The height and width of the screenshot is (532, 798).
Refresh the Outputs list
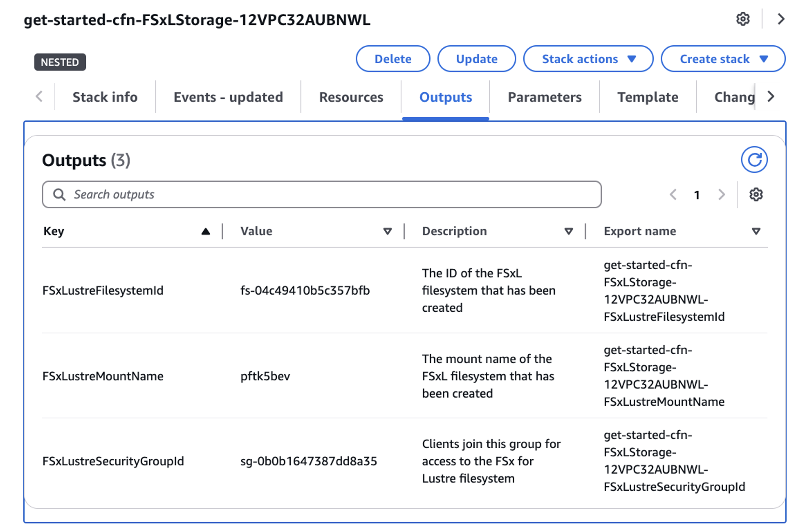754,159
